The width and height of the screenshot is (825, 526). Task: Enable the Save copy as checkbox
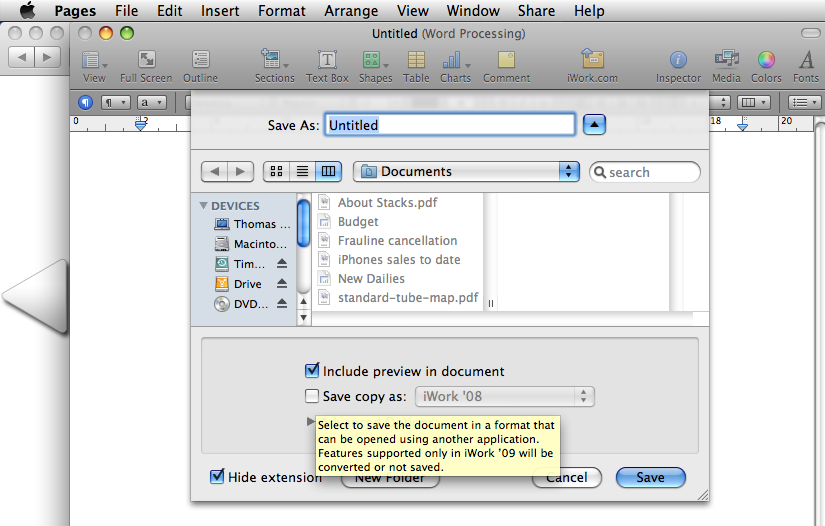point(312,396)
